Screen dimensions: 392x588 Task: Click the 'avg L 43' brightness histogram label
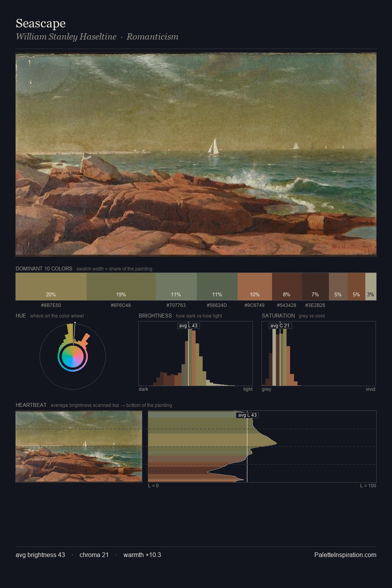pos(189,326)
